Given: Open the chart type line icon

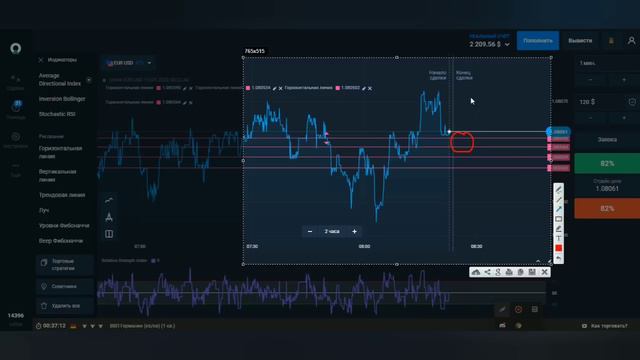Looking at the screenshot, I should tap(109, 200).
